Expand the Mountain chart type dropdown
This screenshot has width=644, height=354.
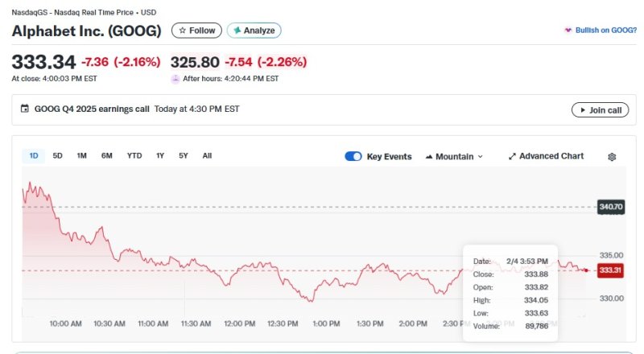(454, 157)
